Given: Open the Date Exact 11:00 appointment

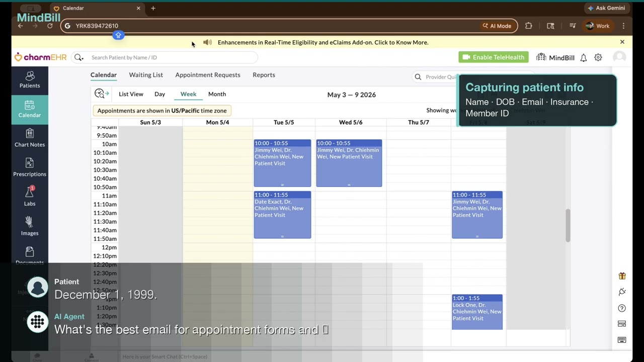Looking at the screenshot, I should coord(282,215).
